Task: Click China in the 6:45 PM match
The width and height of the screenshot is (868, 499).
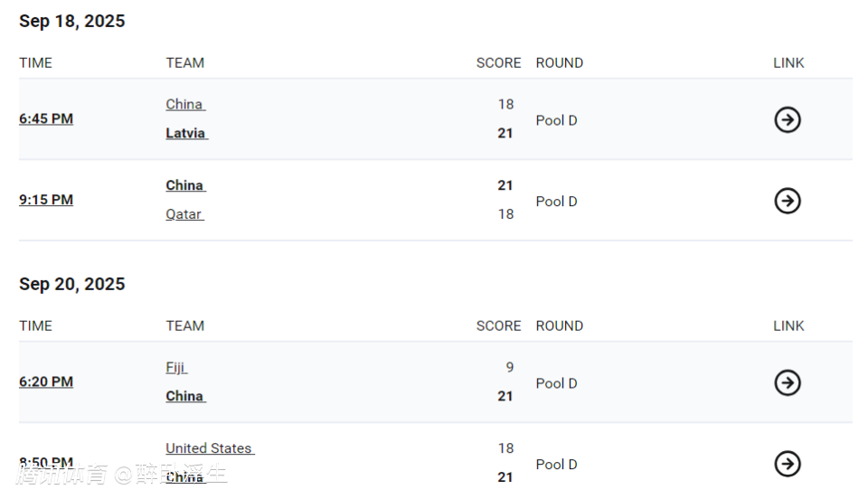Action: 184,104
